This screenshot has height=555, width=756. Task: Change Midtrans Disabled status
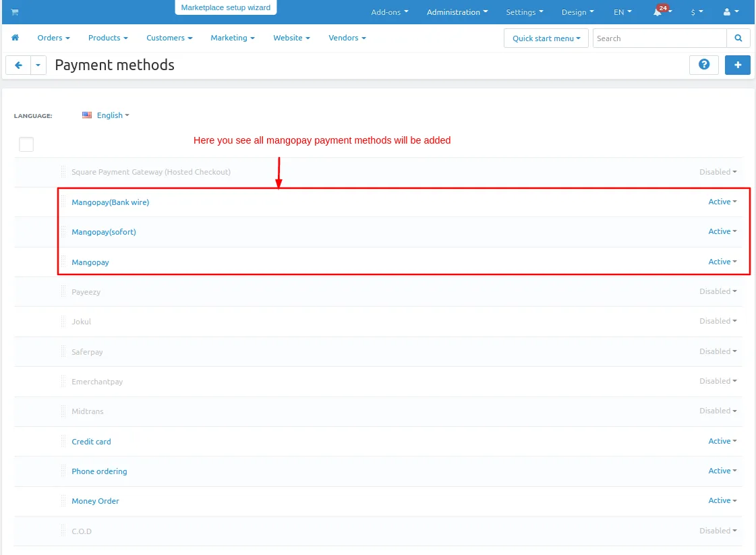[x=718, y=411]
